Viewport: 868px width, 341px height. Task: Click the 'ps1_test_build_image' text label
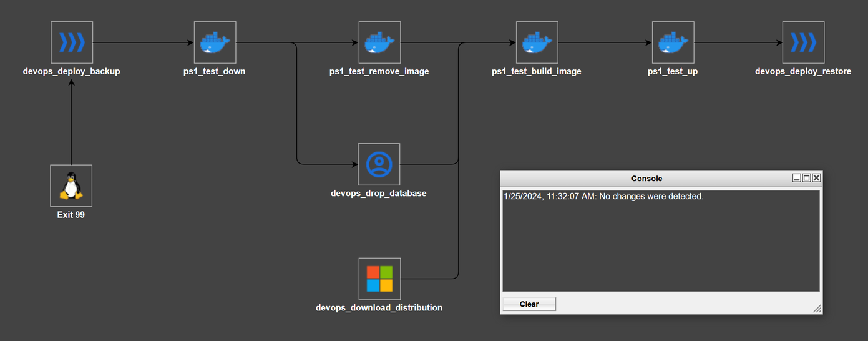tap(537, 72)
